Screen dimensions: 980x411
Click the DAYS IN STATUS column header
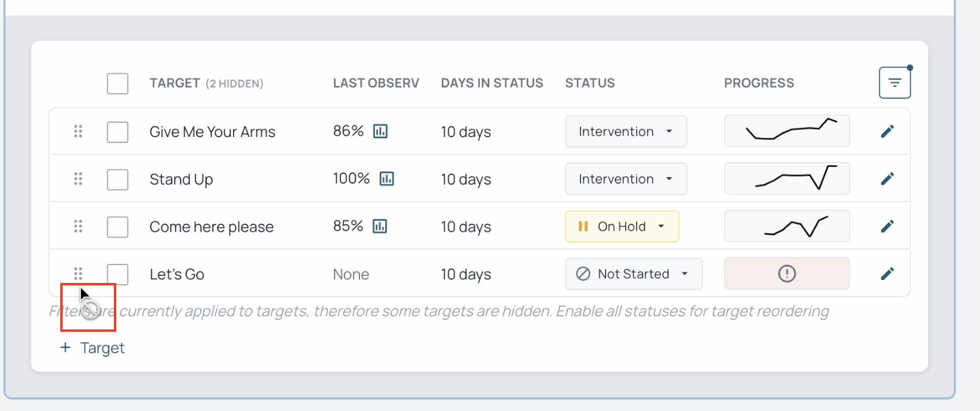[x=492, y=83]
